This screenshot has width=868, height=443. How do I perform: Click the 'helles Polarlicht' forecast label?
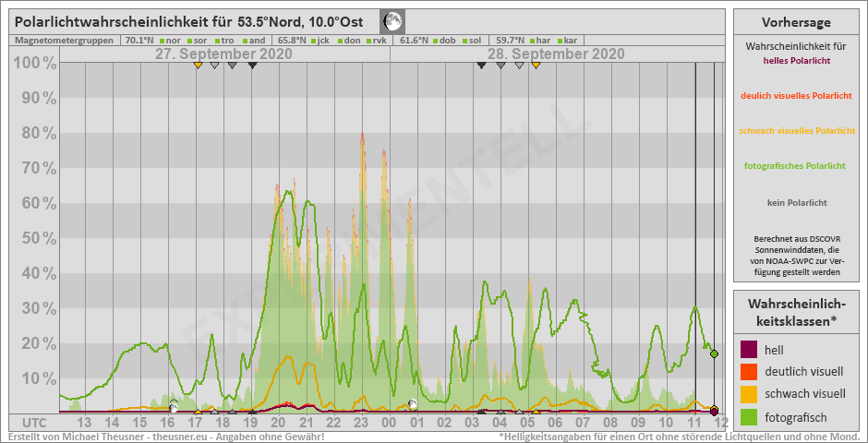pos(796,61)
